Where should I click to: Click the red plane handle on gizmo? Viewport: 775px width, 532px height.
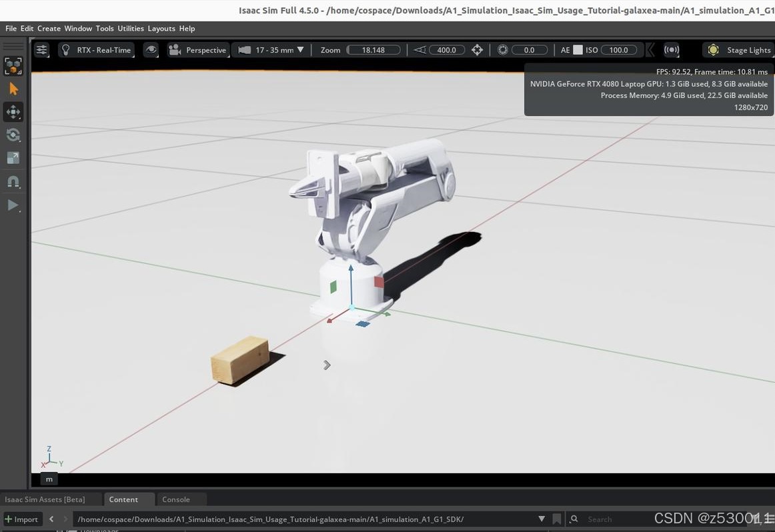[x=379, y=282]
